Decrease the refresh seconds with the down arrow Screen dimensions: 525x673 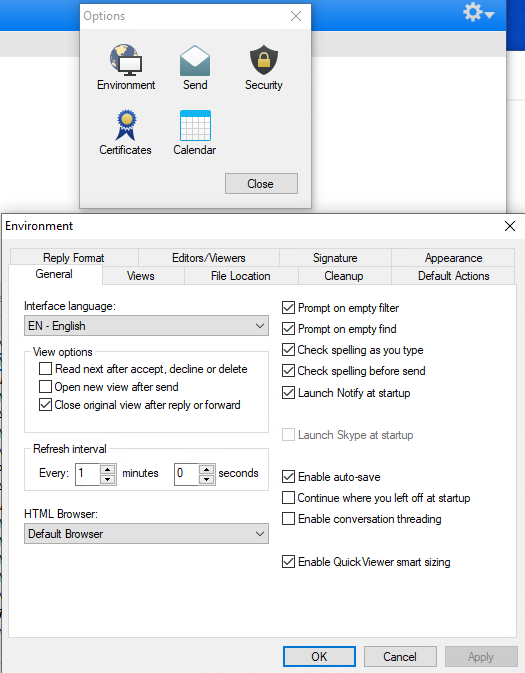point(206,479)
